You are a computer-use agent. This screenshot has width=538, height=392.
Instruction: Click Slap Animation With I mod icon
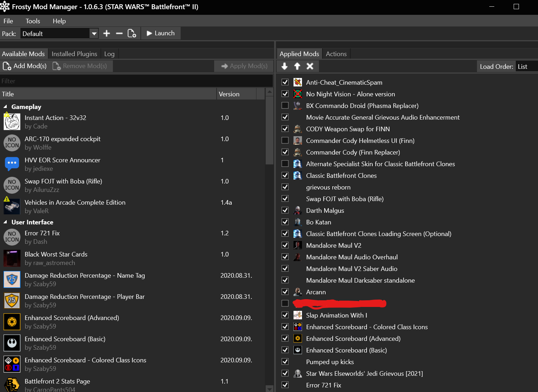click(x=298, y=315)
